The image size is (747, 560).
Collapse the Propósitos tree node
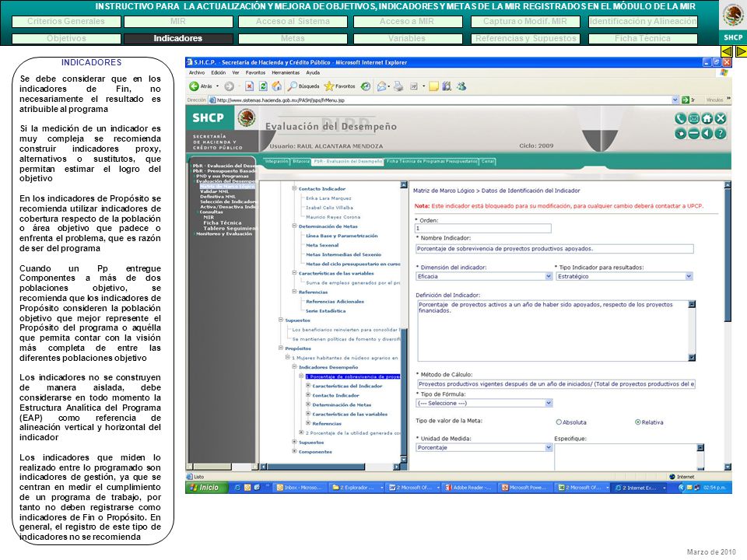click(281, 348)
